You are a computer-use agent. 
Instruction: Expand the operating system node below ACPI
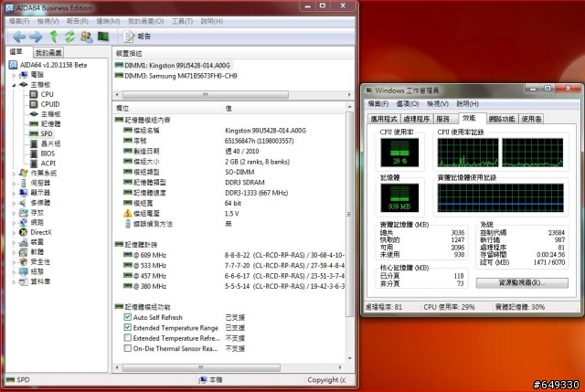[x=14, y=174]
